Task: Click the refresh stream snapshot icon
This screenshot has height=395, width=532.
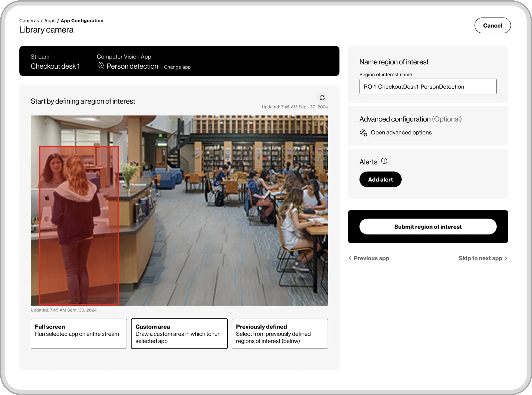Action: tap(322, 98)
